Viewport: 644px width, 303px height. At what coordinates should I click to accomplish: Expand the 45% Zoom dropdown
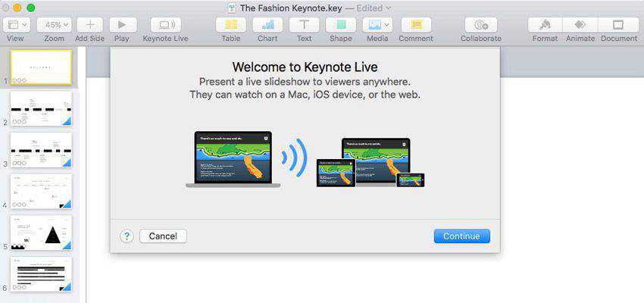54,25
